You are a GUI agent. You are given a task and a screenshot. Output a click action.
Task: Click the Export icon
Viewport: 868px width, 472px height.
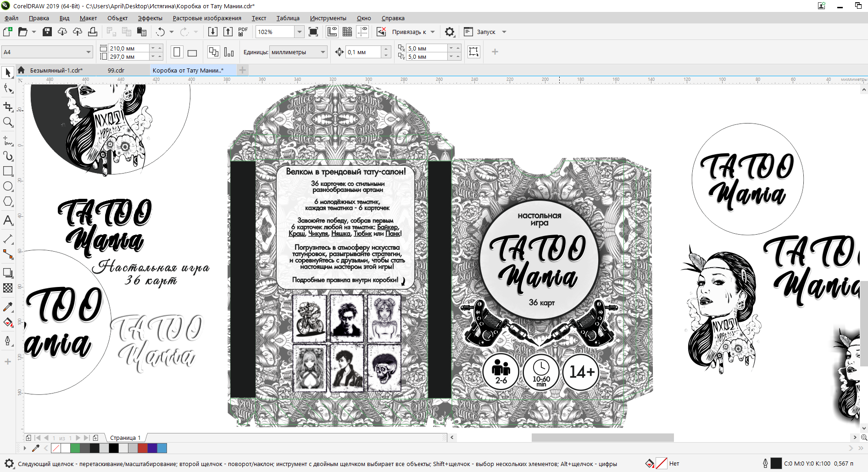coord(228,32)
